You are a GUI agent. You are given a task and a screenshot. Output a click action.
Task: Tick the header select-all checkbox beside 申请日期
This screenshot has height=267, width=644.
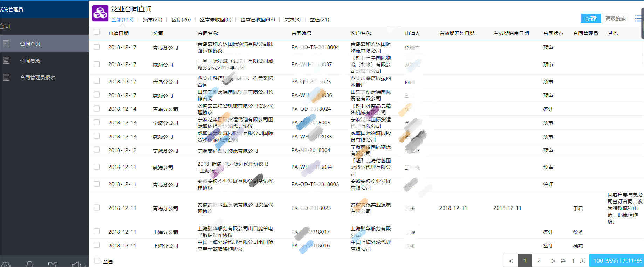97,32
